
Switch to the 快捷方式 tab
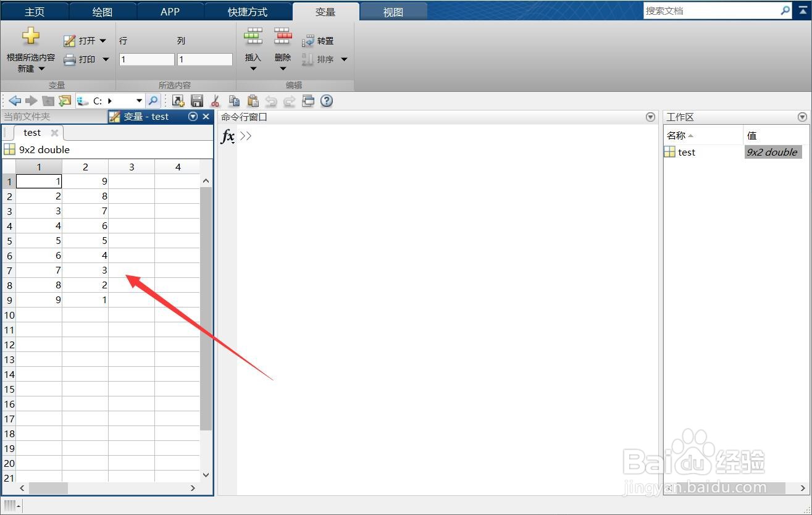[247, 12]
